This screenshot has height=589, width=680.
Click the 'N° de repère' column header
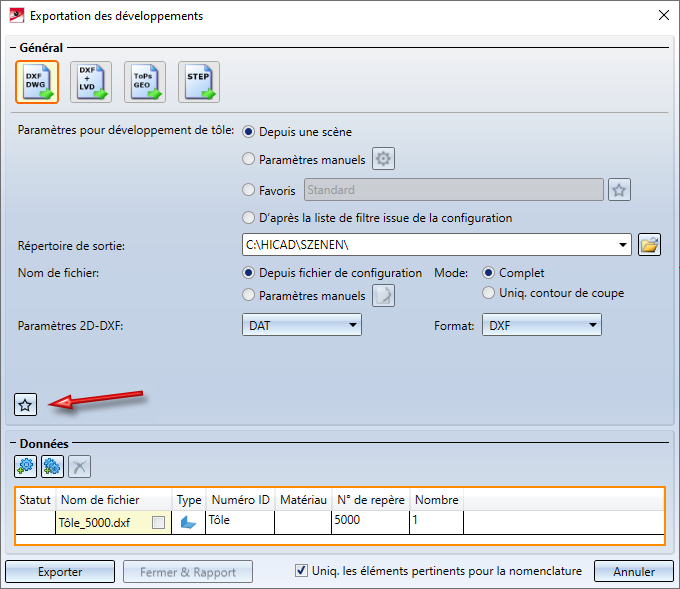371,500
